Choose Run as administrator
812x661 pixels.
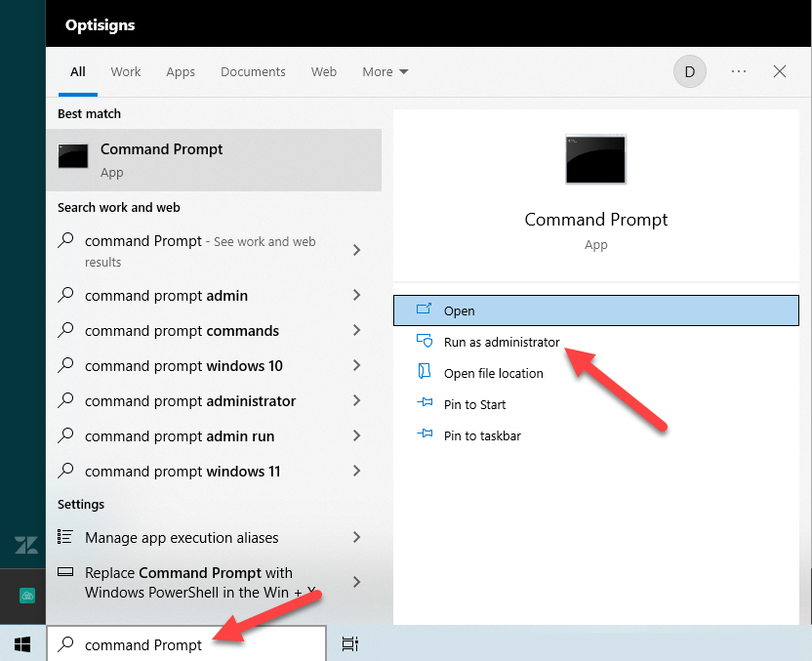595,342
